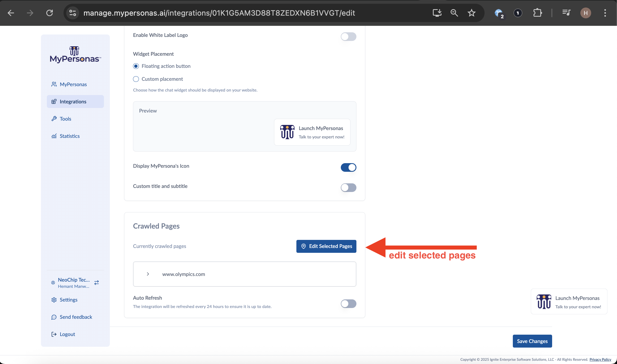Click the MyPersonas logo in sidebar

click(x=75, y=55)
